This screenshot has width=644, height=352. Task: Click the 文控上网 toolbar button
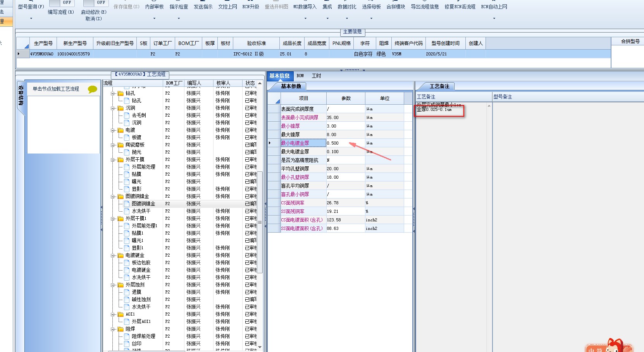227,7
